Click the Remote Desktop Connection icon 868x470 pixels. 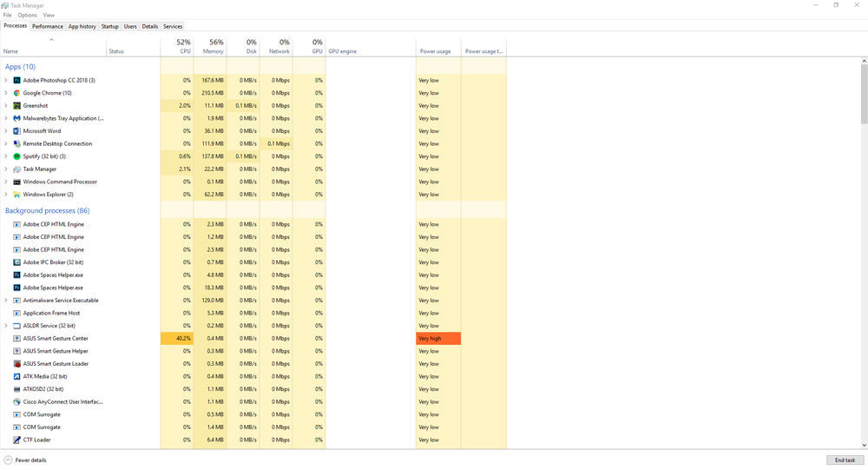coord(16,144)
